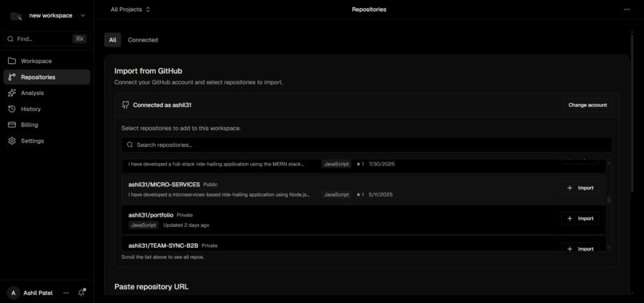Click the Settings gear icon

(12, 141)
